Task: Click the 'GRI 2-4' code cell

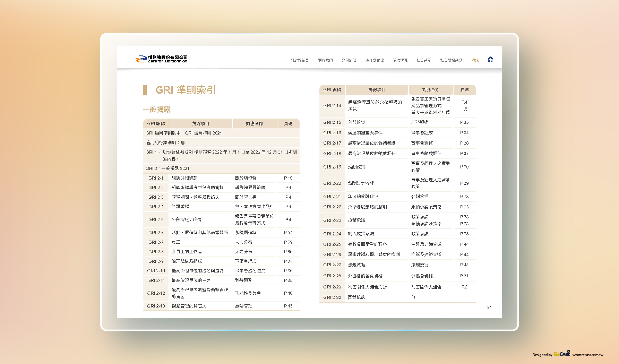Action: coord(156,206)
